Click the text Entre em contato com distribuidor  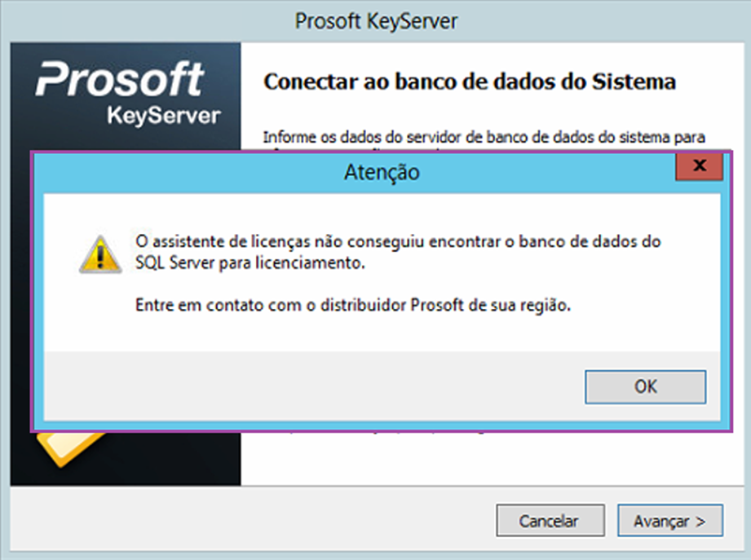pos(353,305)
